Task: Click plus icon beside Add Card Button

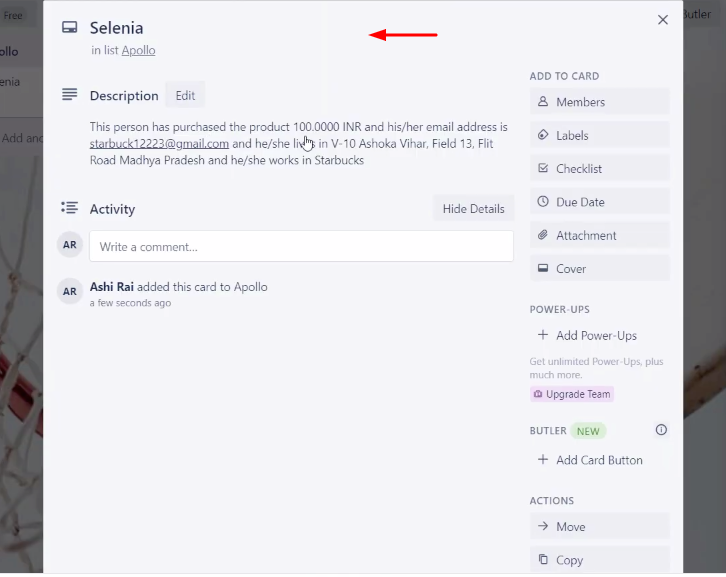Action: click(543, 459)
